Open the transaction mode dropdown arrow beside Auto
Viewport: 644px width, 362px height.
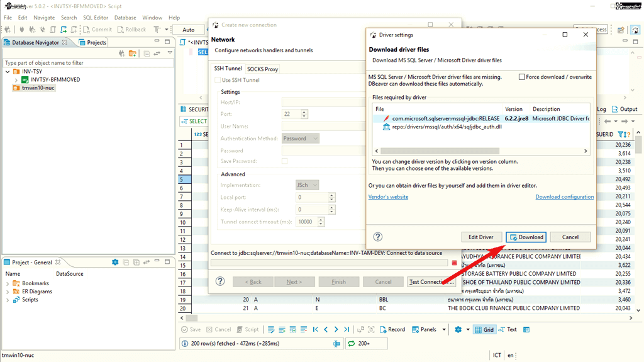[x=166, y=30]
